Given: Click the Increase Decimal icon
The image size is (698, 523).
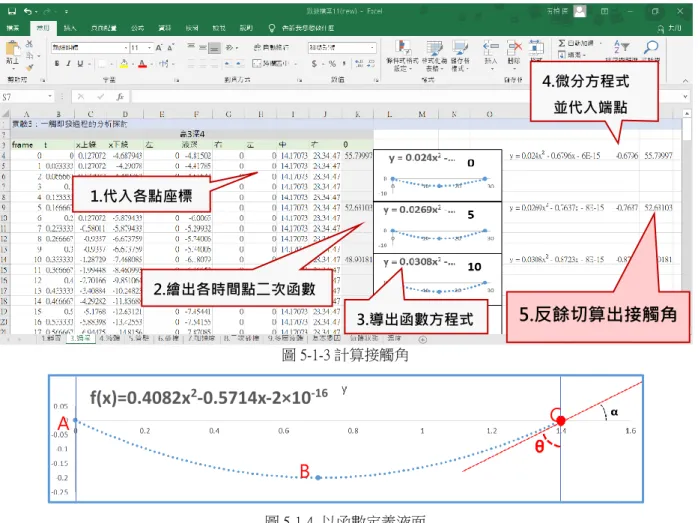Looking at the screenshot, I should (x=359, y=64).
